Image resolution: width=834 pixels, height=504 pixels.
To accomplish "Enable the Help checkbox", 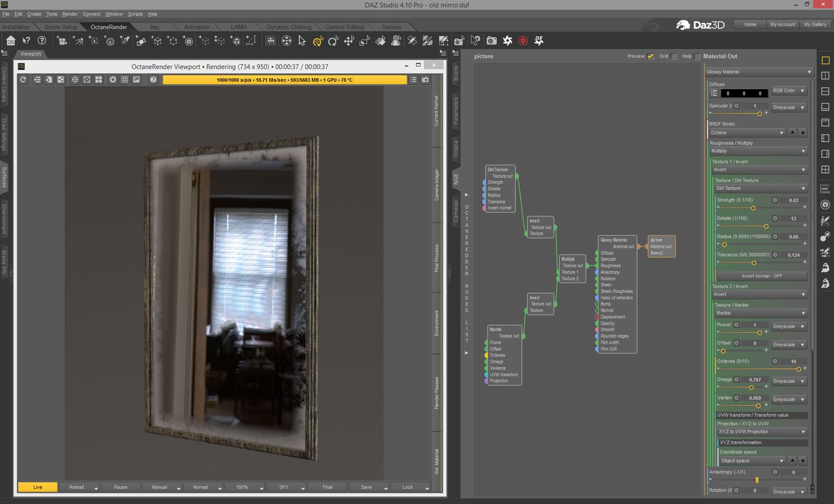I will 697,56.
